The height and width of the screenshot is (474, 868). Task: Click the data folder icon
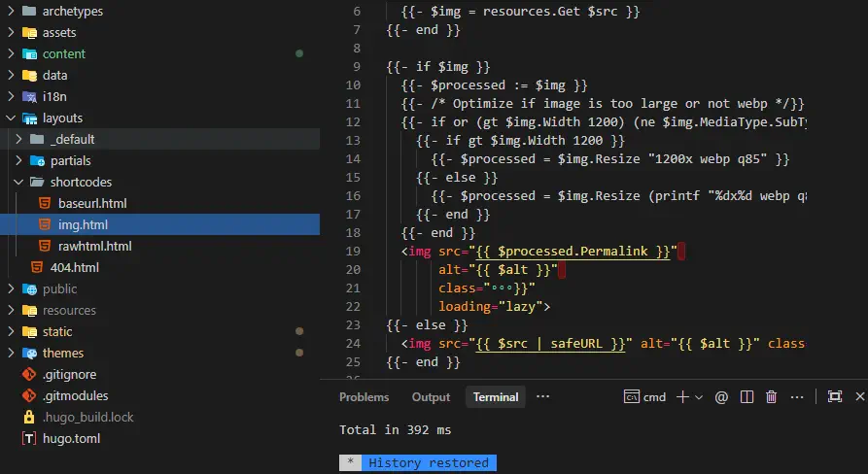(x=29, y=75)
